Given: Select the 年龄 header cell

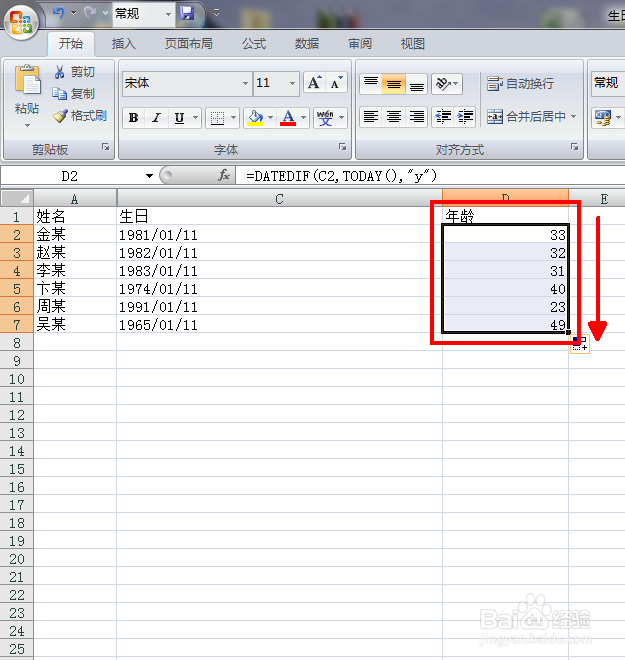Looking at the screenshot, I should point(505,216).
